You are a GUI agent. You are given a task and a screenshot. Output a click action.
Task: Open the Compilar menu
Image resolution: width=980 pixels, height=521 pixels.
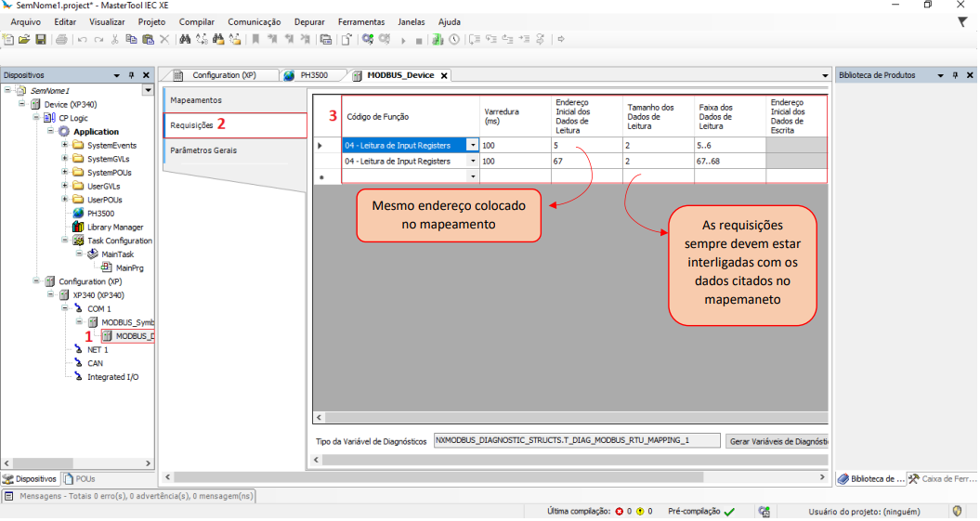[196, 21]
